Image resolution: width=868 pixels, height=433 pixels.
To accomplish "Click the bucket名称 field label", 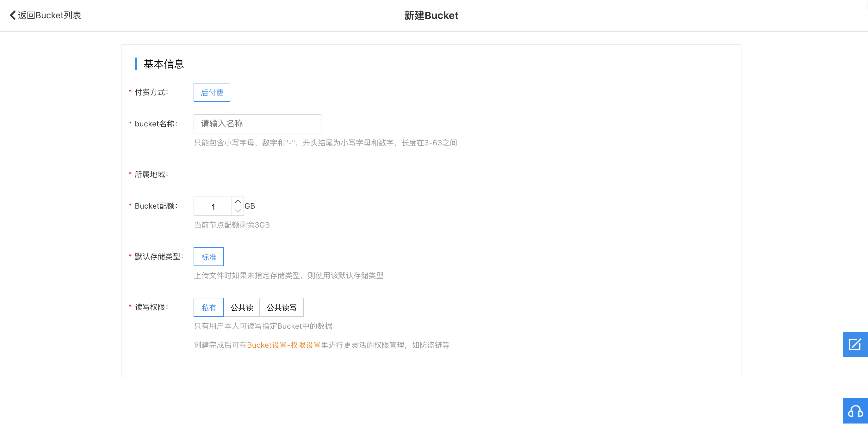I will [156, 124].
